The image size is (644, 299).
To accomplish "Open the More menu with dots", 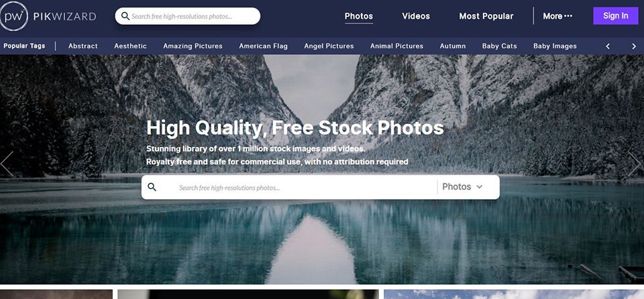I will [557, 16].
